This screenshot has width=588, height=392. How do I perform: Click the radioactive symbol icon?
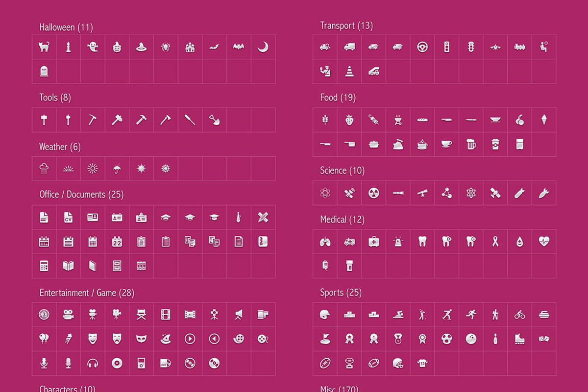[x=374, y=193]
